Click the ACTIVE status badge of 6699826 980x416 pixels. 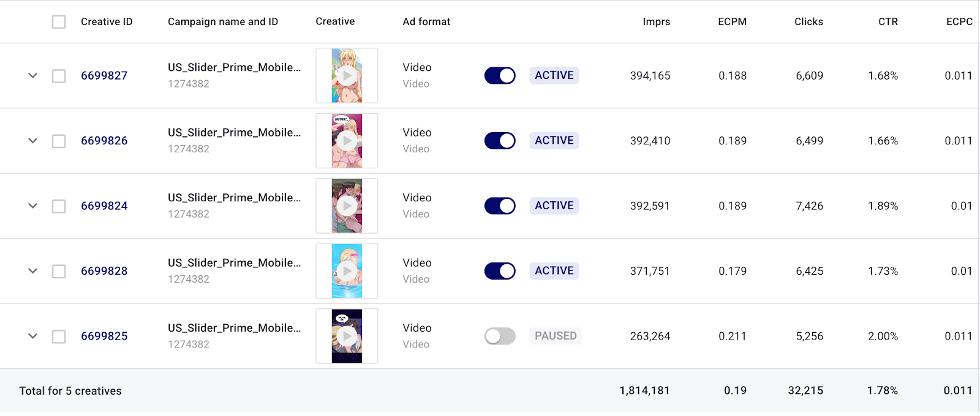(x=554, y=141)
